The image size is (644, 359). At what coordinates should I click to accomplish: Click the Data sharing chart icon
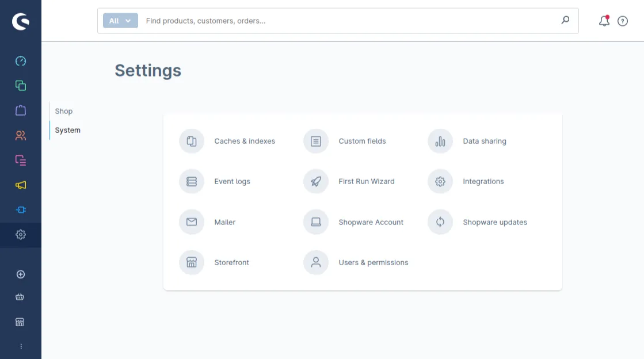tap(440, 142)
